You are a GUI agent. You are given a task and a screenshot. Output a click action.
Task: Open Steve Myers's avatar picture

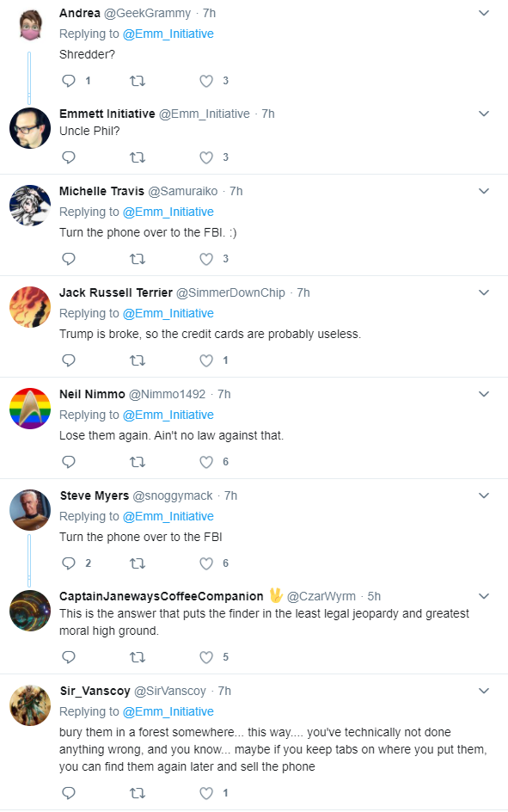click(30, 510)
